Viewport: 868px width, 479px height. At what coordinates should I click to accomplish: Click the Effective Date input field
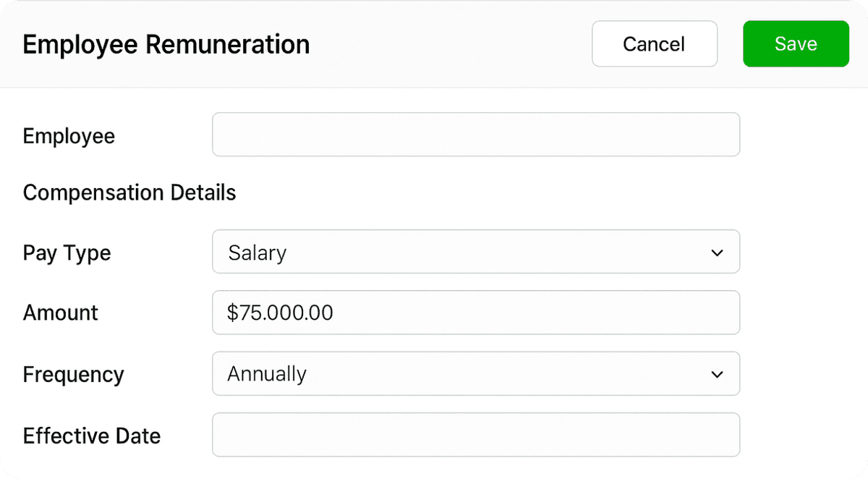pos(475,434)
